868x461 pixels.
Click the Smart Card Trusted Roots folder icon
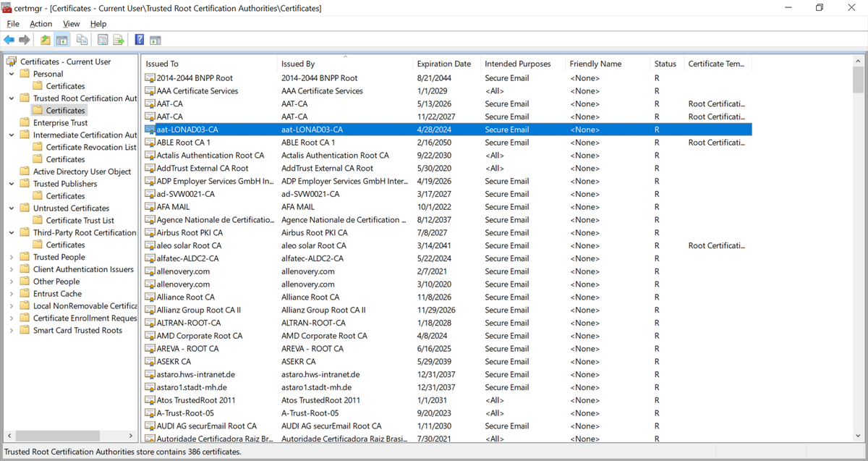tap(25, 330)
